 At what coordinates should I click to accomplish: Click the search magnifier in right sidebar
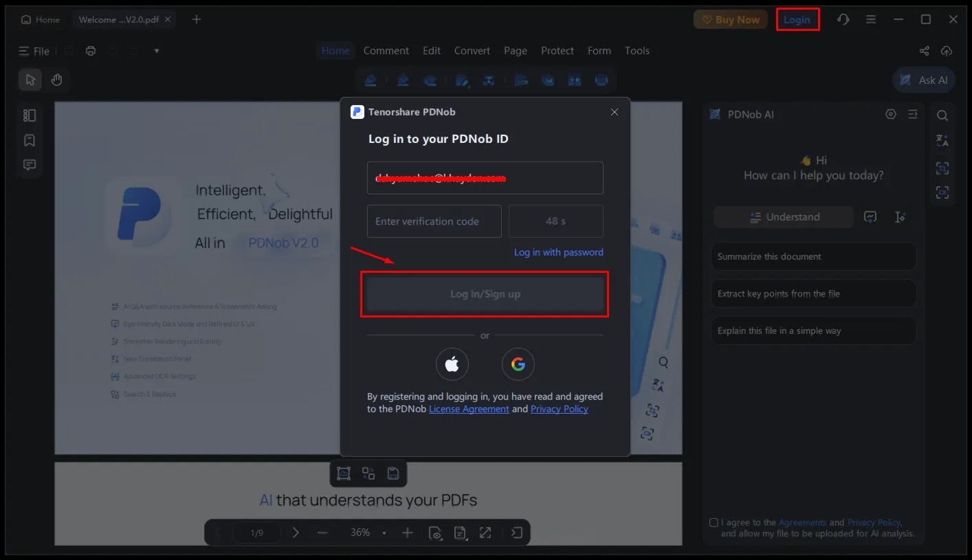[x=942, y=115]
